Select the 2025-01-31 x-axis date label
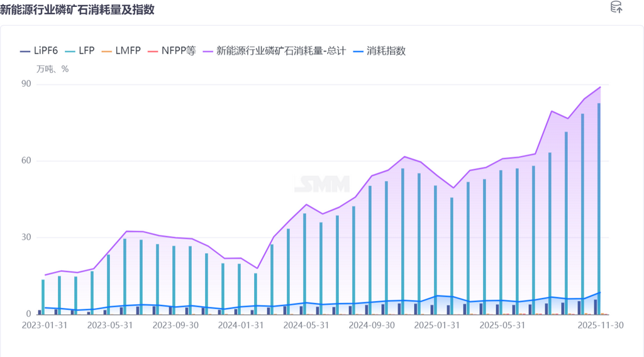This screenshot has height=357, width=644. [436, 325]
